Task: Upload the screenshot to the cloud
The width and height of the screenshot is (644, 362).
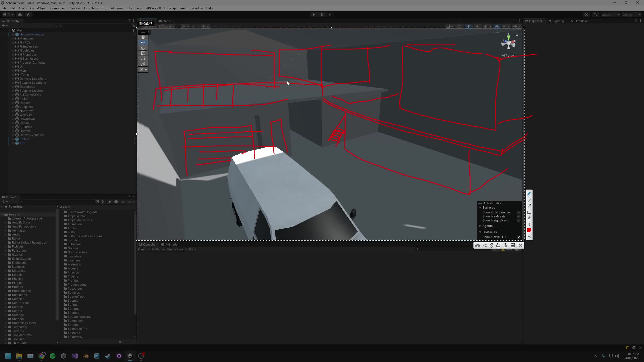Action: click(477, 245)
